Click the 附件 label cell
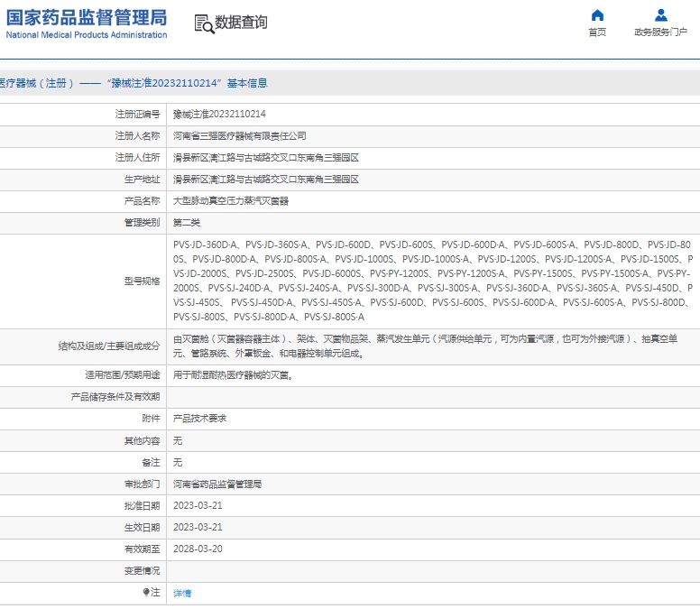 coord(83,419)
